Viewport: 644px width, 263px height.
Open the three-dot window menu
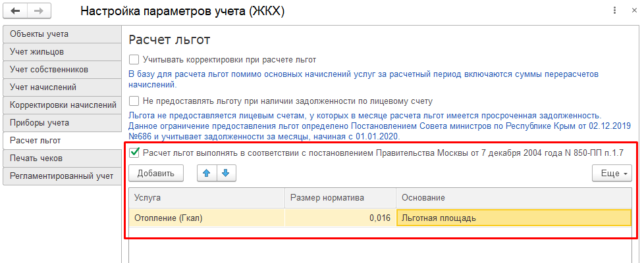[x=615, y=11]
